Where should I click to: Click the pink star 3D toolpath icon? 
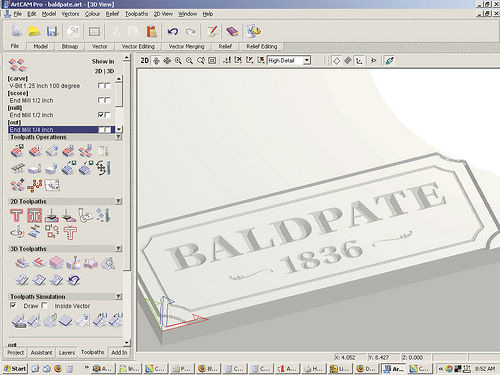click(91, 263)
